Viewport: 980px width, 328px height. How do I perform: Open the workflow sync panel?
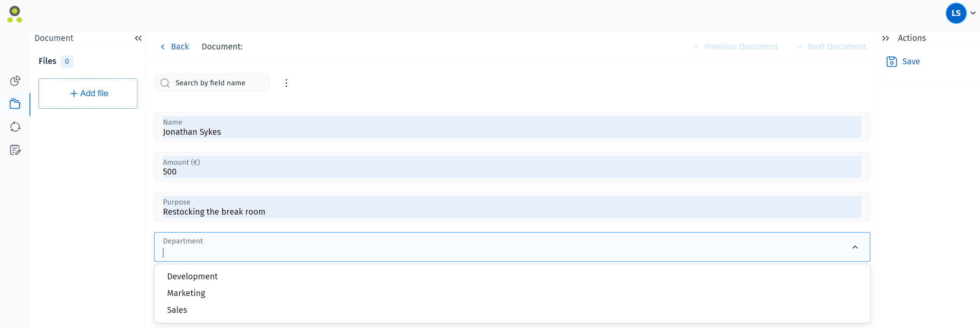15,127
